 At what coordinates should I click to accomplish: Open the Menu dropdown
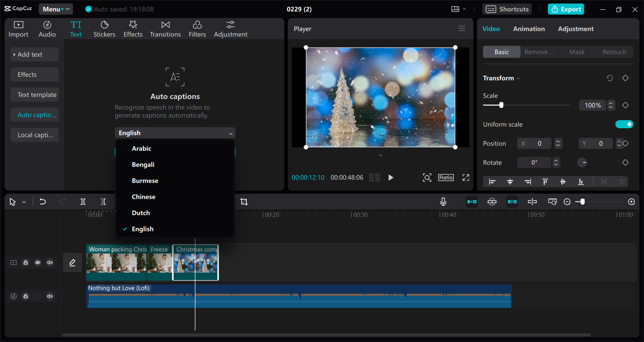[56, 9]
